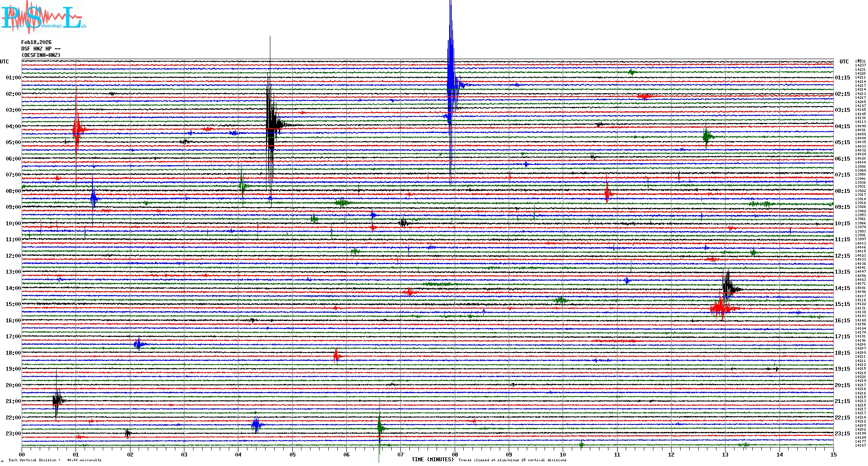The width and height of the screenshot is (868, 466).
Task: Click the minute 15 tick on the bottom axis
Action: tap(833, 454)
